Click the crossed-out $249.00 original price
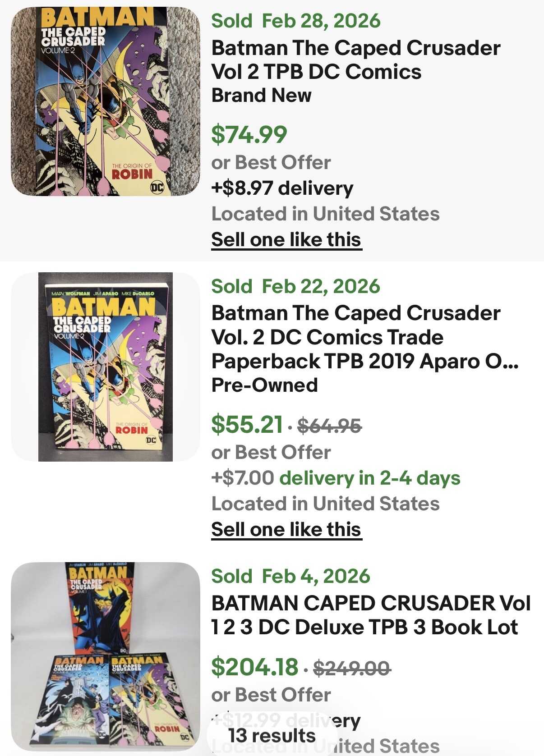 click(351, 668)
